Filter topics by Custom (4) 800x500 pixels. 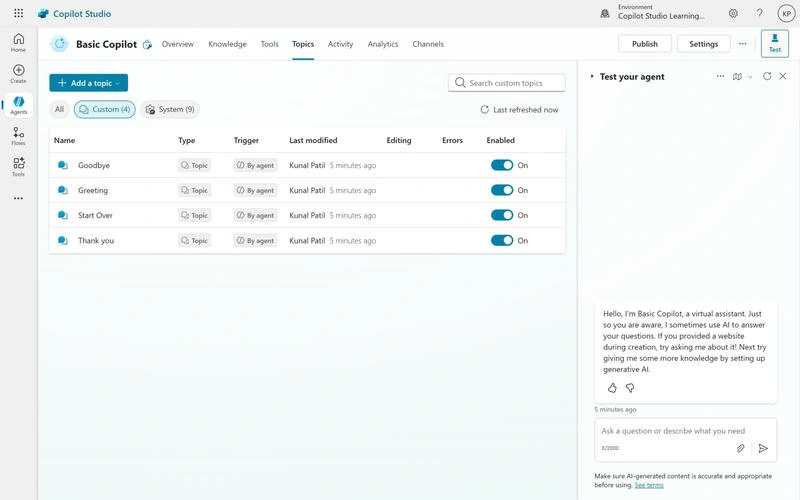pos(105,109)
